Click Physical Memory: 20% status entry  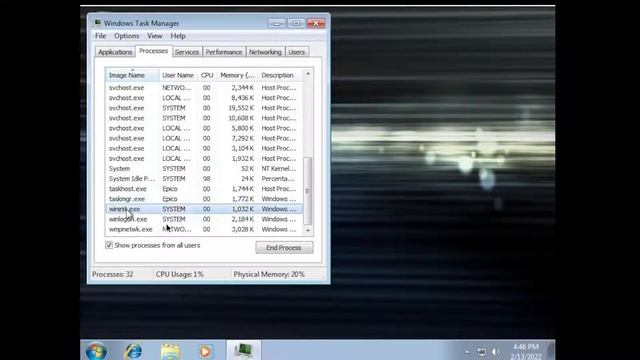[269, 274]
